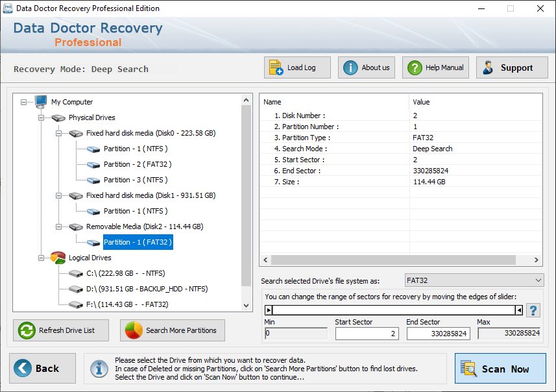This screenshot has width=556, height=392.
Task: Click the blue question mark slider help icon
Action: point(533,310)
